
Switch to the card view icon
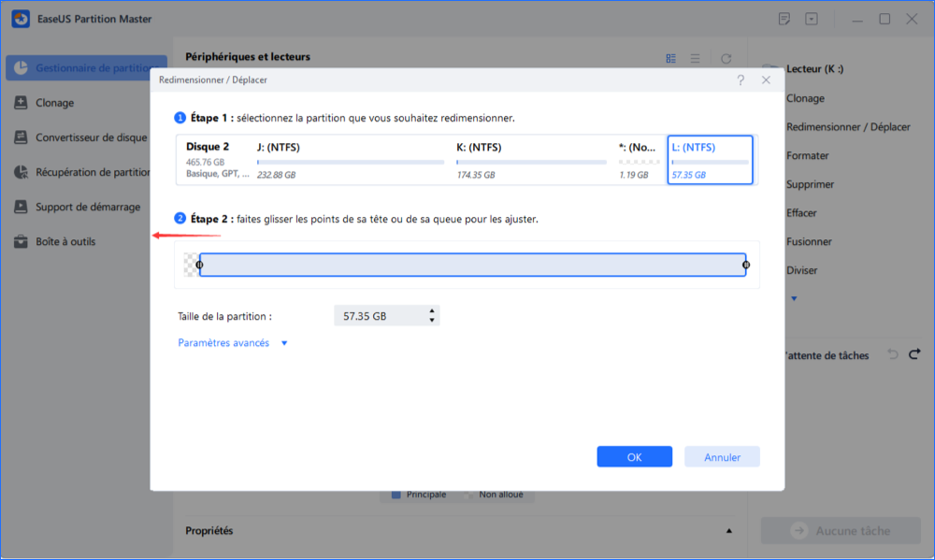pos(670,58)
